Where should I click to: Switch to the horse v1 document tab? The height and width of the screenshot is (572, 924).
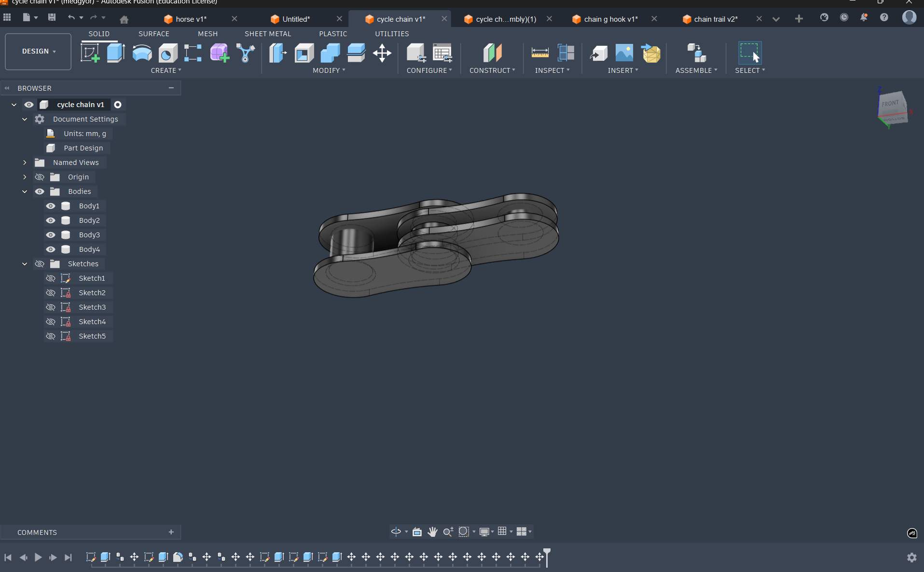(x=191, y=19)
